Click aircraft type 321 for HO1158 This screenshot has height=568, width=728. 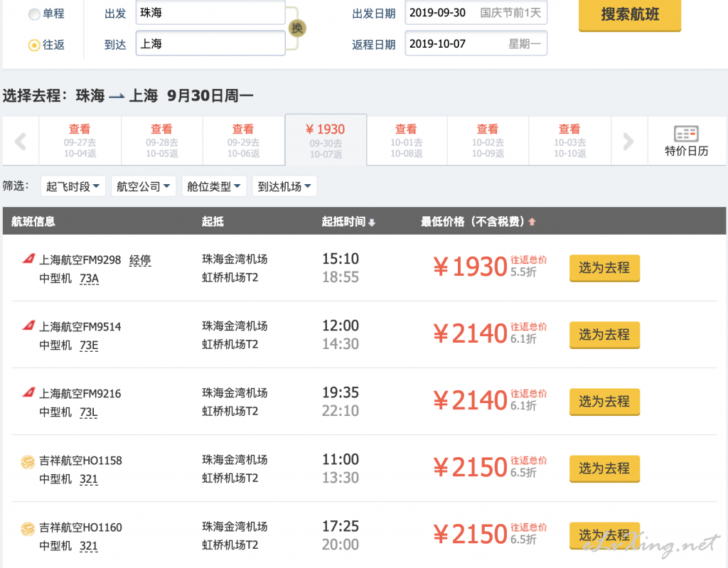coord(89,479)
